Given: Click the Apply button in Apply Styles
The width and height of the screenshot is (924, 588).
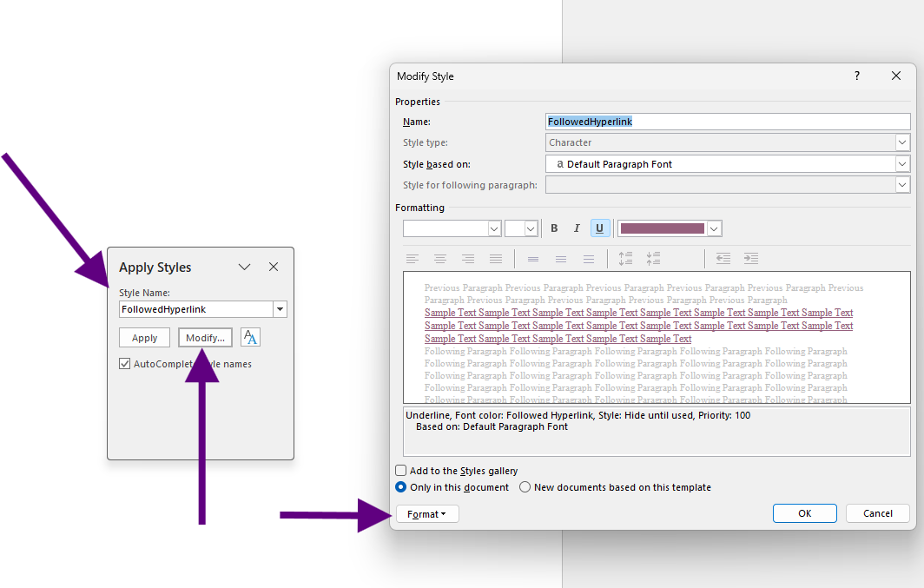Looking at the screenshot, I should [x=144, y=338].
